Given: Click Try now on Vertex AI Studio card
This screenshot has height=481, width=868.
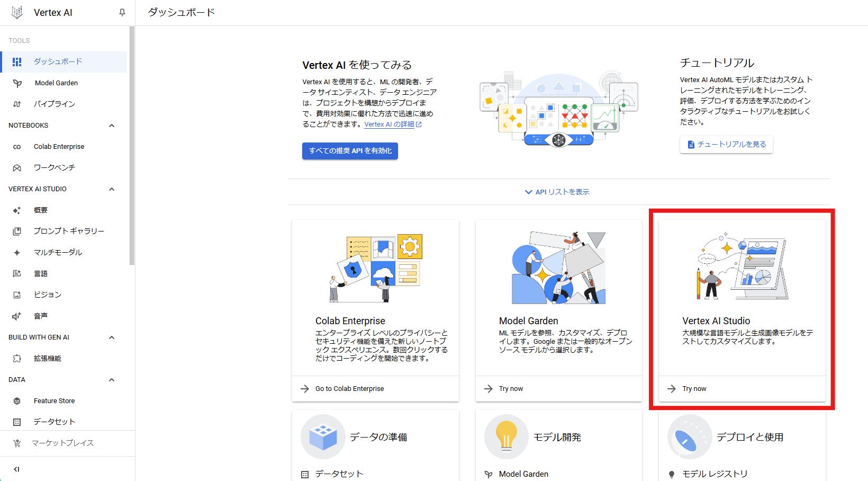Looking at the screenshot, I should pos(694,389).
